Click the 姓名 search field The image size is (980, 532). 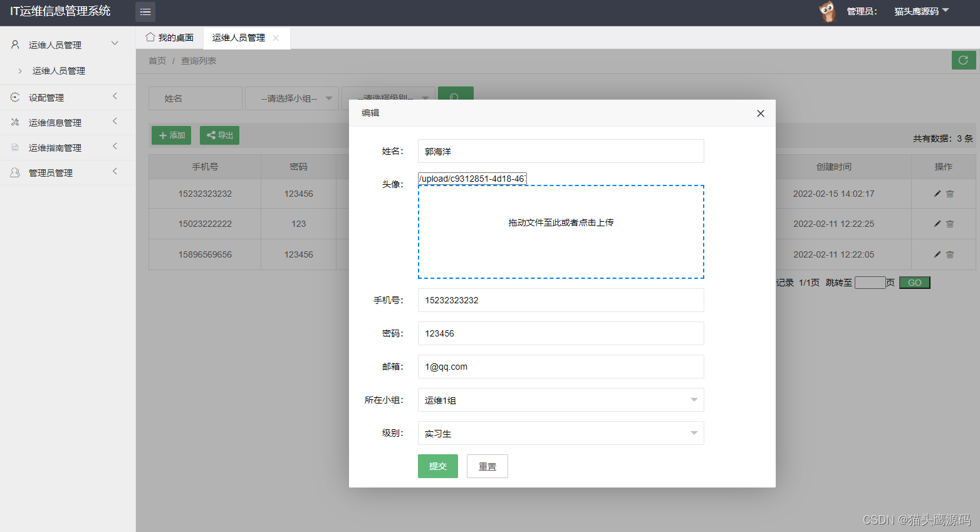pos(195,98)
